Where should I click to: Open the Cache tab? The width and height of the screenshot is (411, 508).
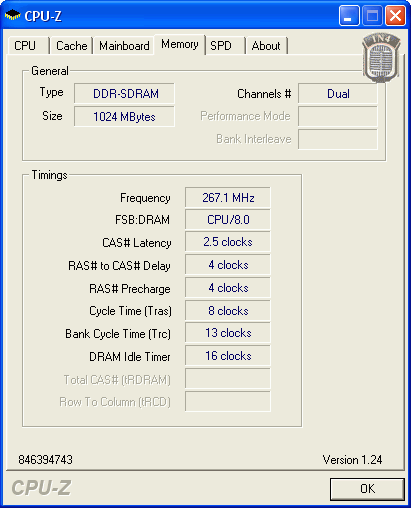pos(71,46)
